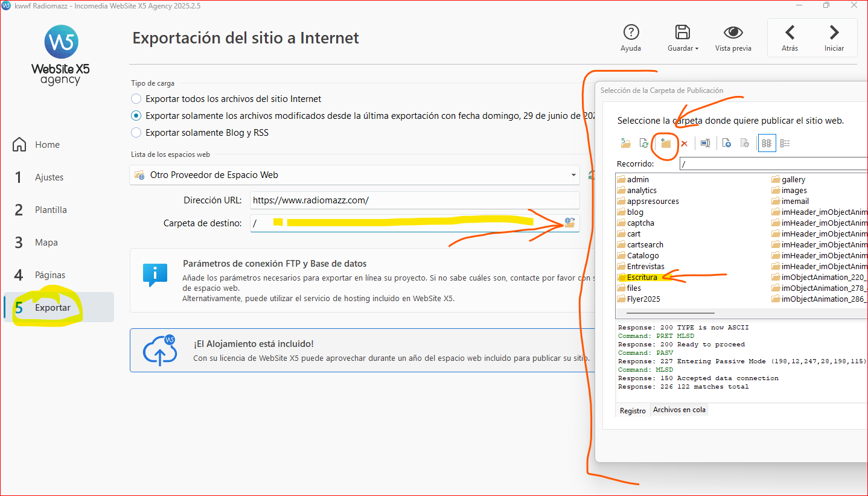Viewport: 868px width, 496px height.
Task: Select the imObjectAnimation_278_ folder
Action: click(x=820, y=288)
